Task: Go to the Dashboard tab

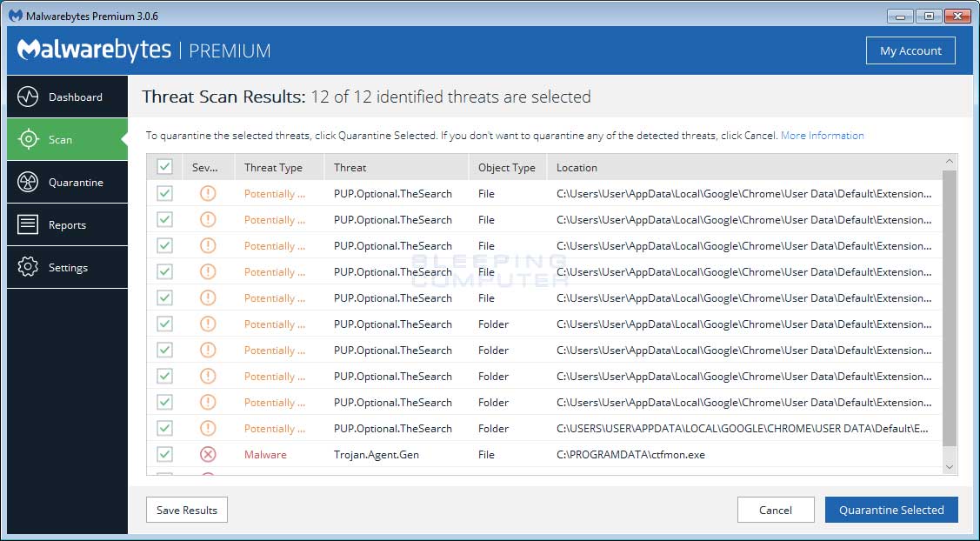Action: [68, 97]
